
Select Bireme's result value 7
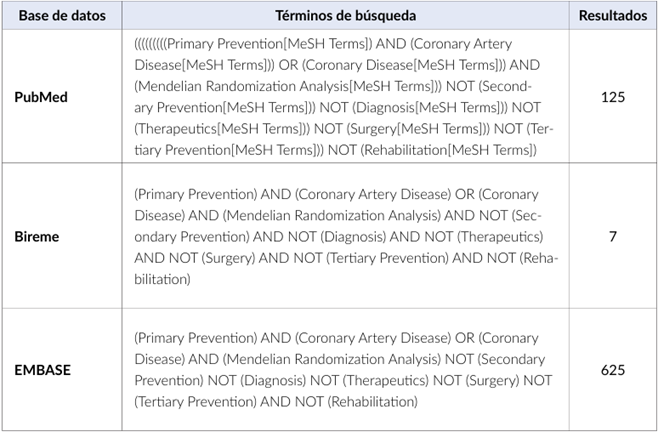coord(613,237)
